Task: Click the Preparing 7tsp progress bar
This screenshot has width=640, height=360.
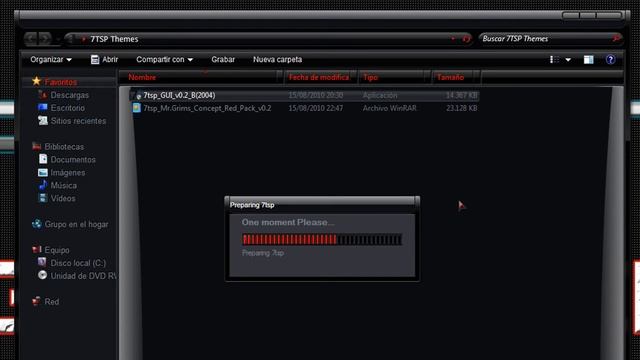Action: point(322,240)
